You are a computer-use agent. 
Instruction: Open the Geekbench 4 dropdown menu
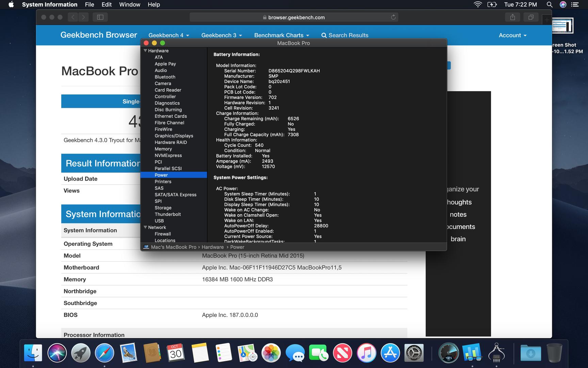click(169, 35)
